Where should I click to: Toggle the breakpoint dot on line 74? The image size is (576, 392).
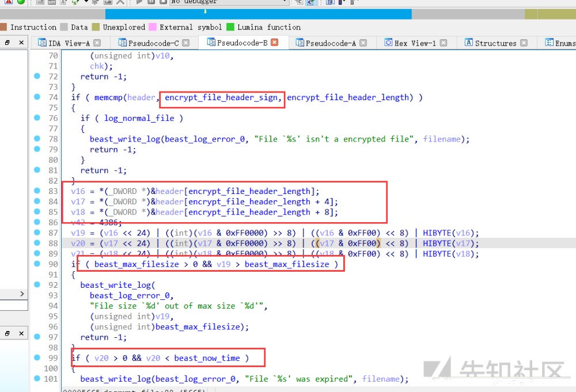[37, 97]
